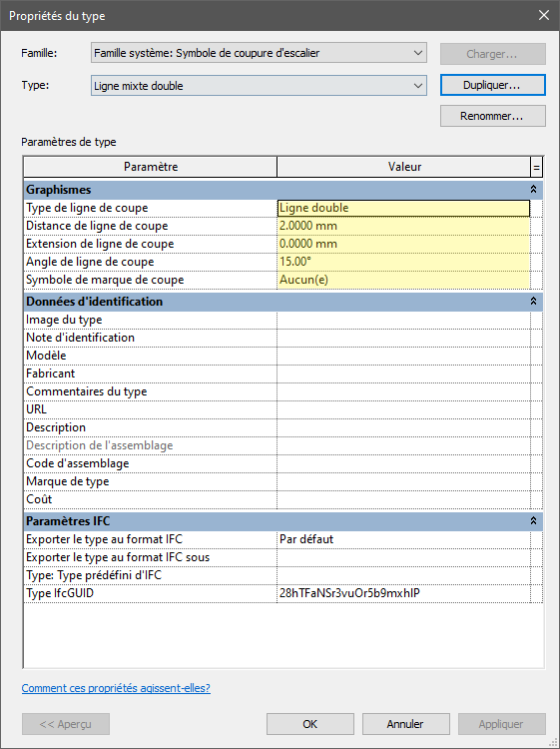Collapse the Données d'identification section chevron

point(533,302)
